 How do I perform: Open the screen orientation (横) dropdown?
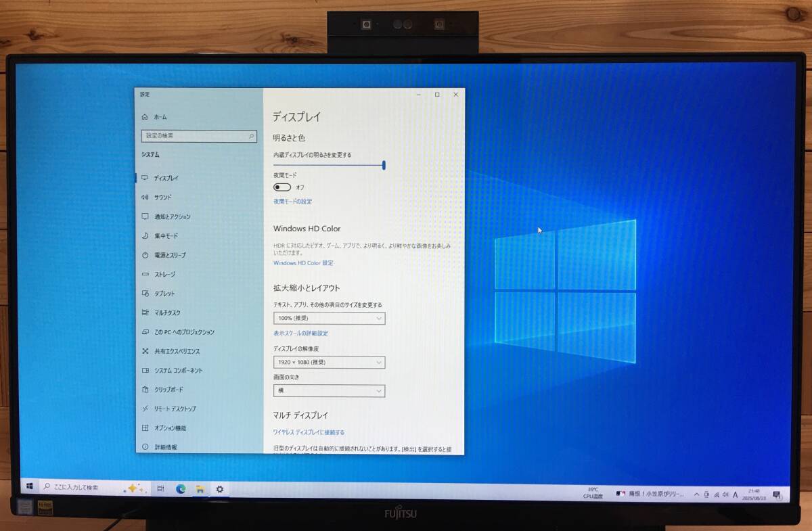(x=329, y=391)
